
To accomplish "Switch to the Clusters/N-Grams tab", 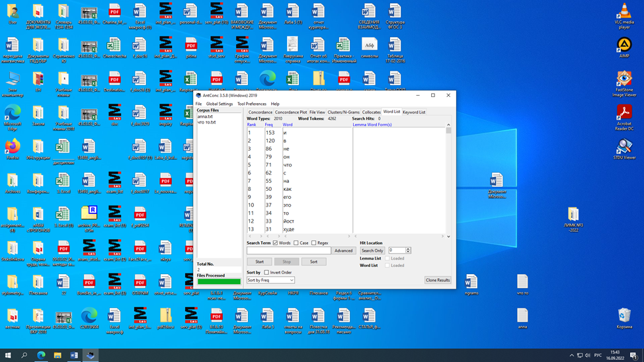I will coord(343,112).
